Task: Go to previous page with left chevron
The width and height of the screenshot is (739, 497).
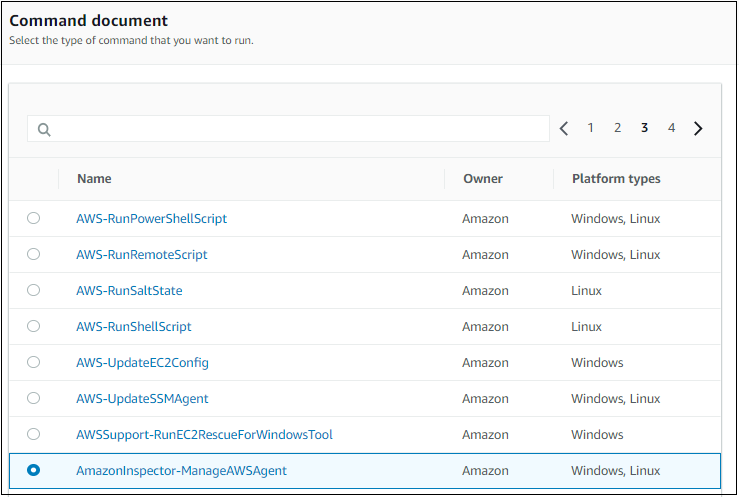Action: coord(564,128)
